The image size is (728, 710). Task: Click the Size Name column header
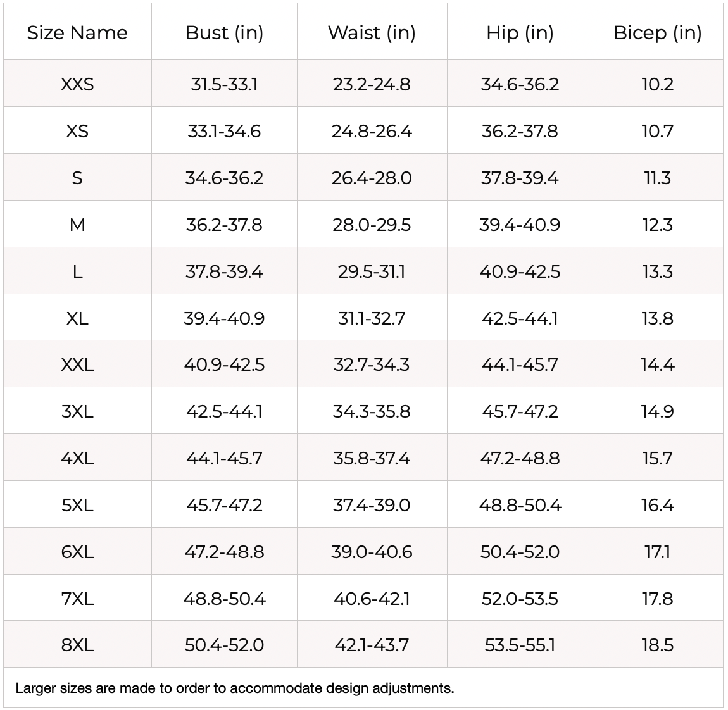coord(77,33)
